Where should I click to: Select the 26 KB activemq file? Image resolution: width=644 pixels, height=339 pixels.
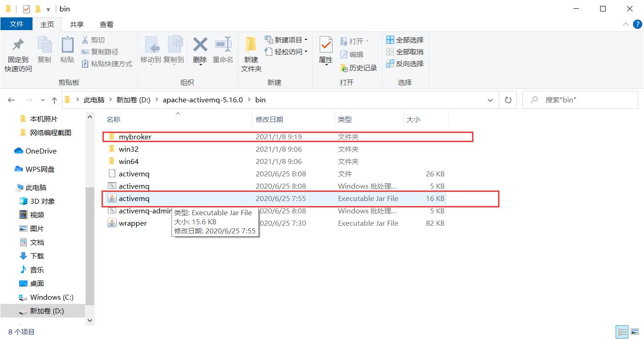click(274, 174)
